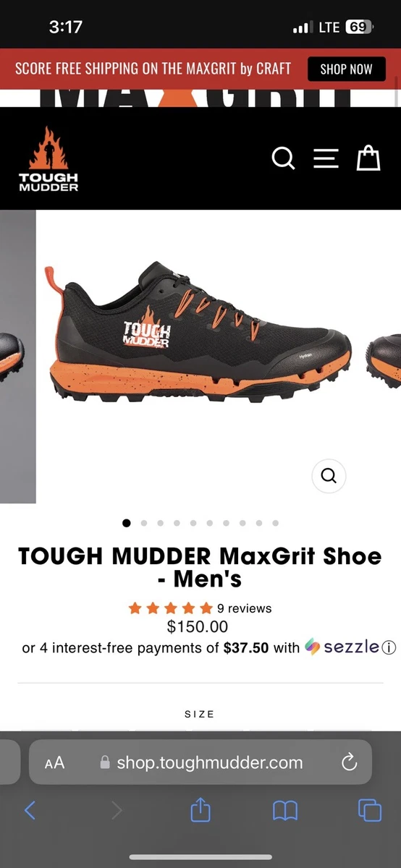Screen dimensions: 401x868
Task: Open the hamburger navigation menu
Action: [326, 158]
